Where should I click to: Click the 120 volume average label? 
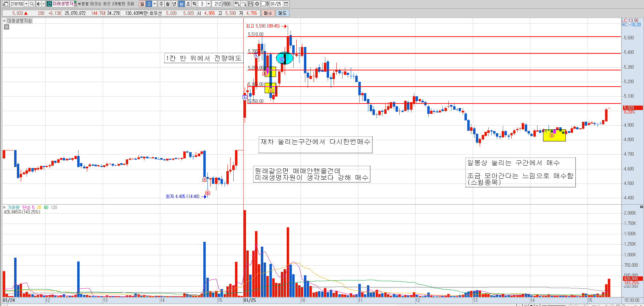[x=54, y=207]
